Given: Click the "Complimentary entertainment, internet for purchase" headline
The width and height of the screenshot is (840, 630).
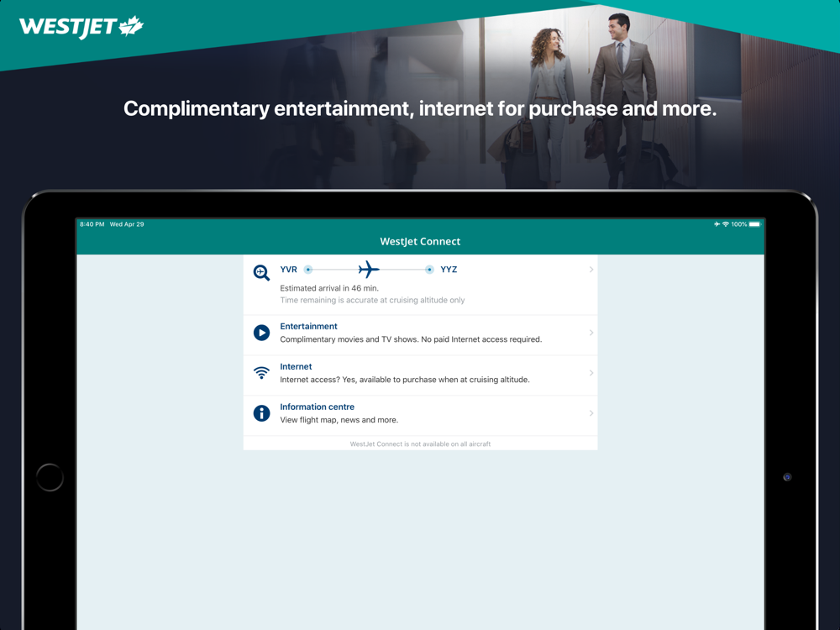Looking at the screenshot, I should (x=420, y=108).
